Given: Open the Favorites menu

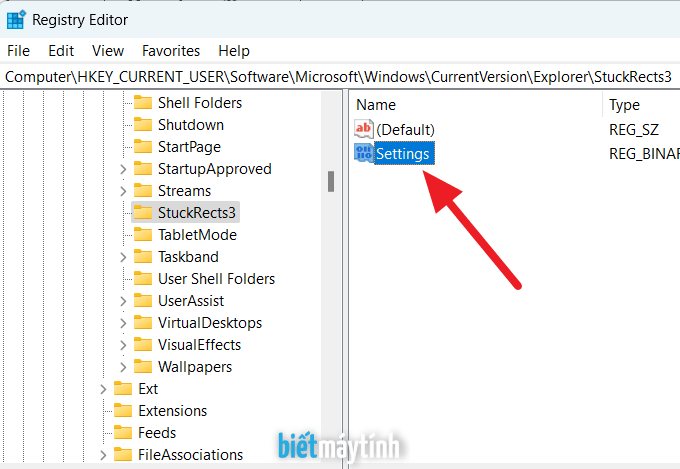Looking at the screenshot, I should tap(171, 51).
